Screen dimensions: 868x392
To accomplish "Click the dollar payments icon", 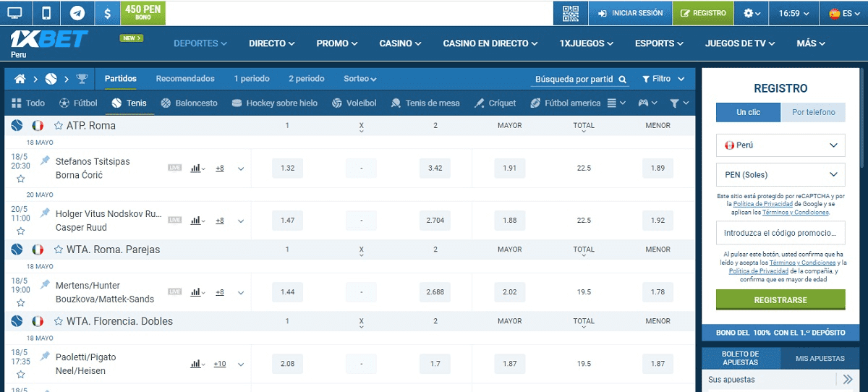I will pos(108,13).
